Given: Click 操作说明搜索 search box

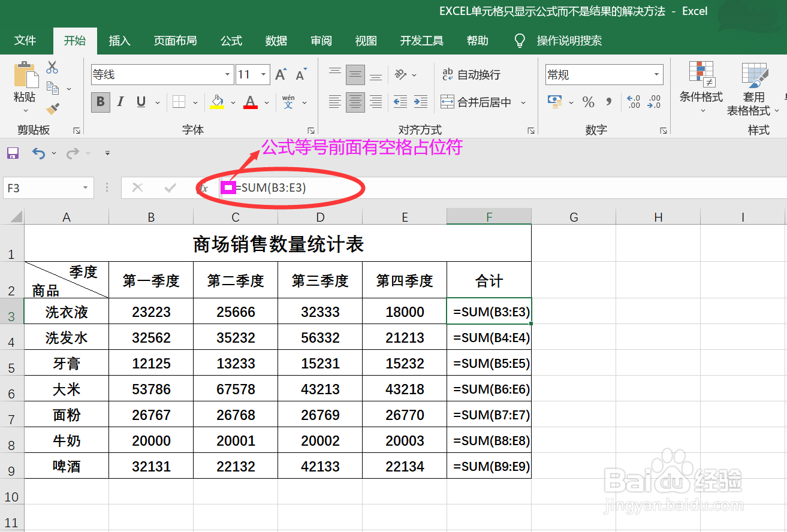Looking at the screenshot, I should coord(569,41).
